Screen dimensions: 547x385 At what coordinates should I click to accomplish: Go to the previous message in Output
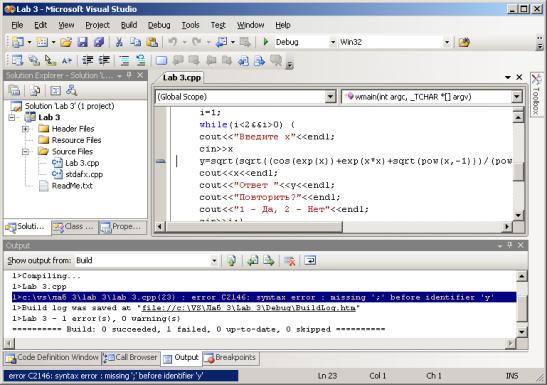click(252, 261)
